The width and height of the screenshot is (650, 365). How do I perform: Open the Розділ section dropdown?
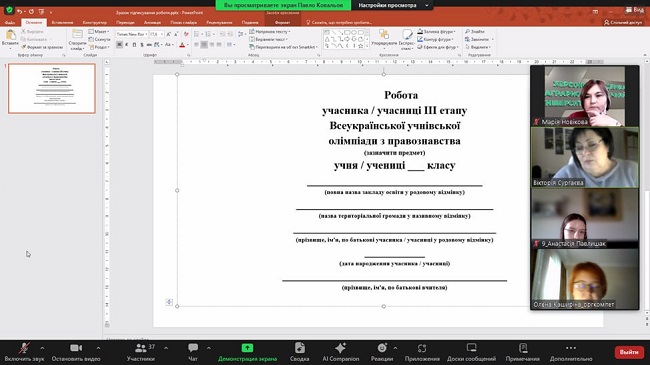[x=99, y=47]
